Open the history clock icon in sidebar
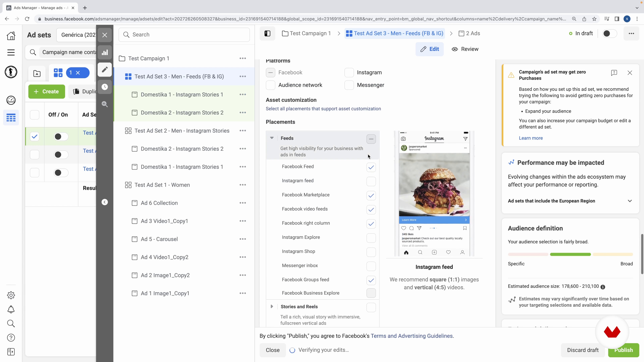This screenshot has height=362, width=644. 105,87
